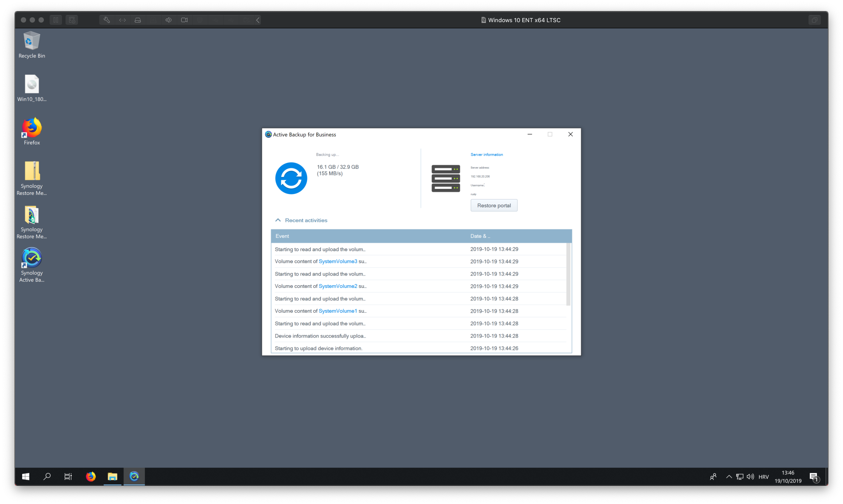Click the People icon in system tray
Screen dimensions: 843x504
tap(713, 477)
